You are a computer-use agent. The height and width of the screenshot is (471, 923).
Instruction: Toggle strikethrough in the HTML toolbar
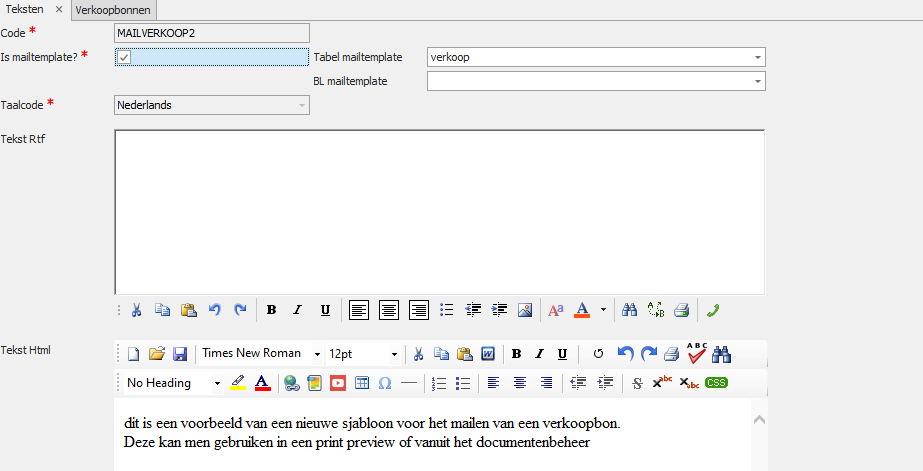pos(637,382)
